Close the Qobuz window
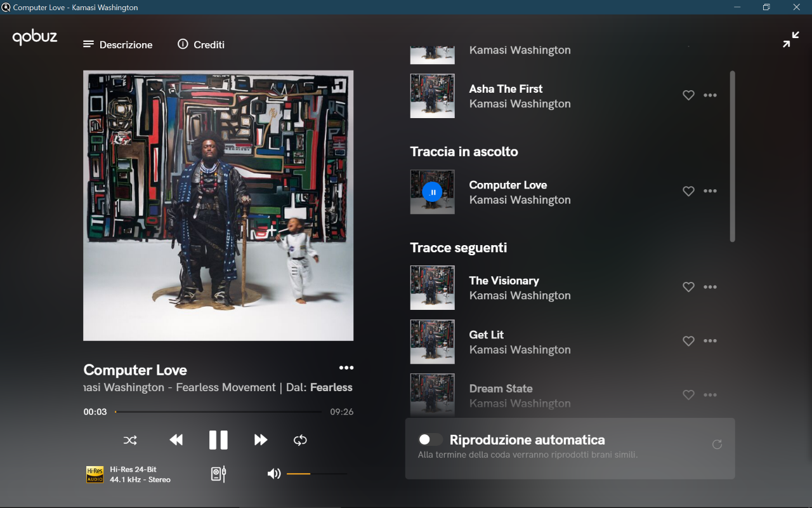812x508 pixels. [796, 7]
